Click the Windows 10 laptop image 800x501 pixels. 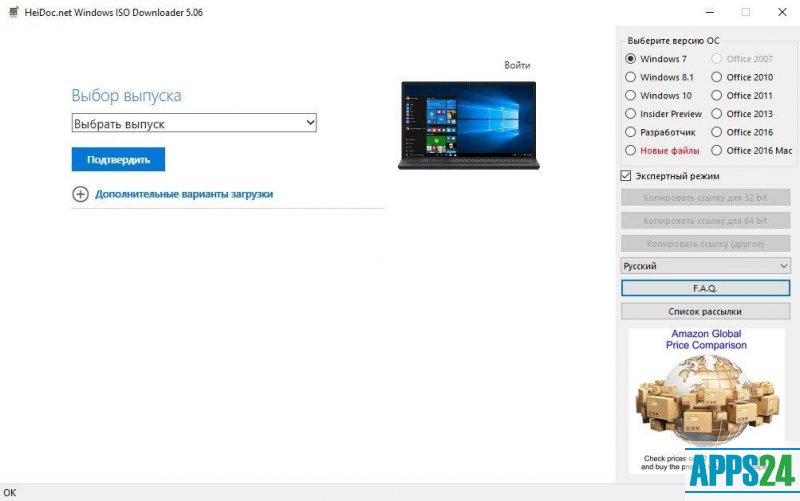(x=468, y=126)
